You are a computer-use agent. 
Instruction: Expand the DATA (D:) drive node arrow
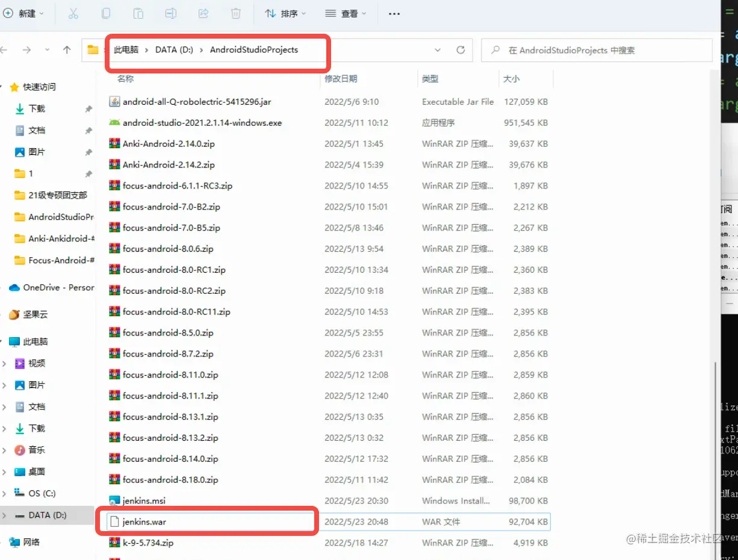point(4,515)
